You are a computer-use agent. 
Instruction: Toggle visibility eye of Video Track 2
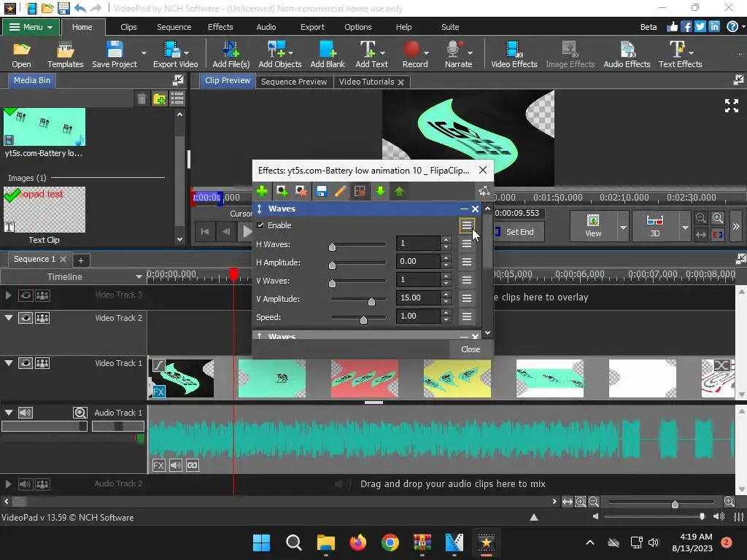point(26,318)
